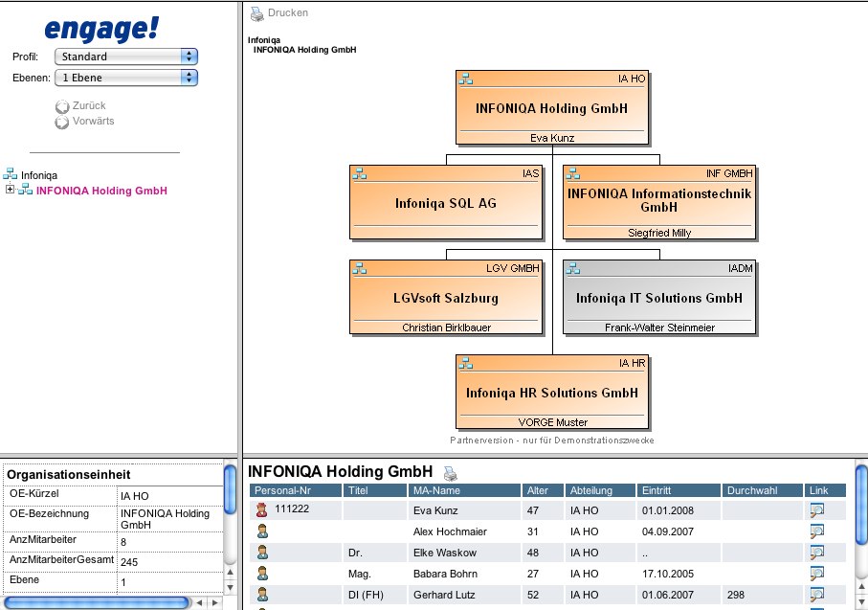The height and width of the screenshot is (610, 868).
Task: Click the printer icon beside Drucken
Action: 256,13
